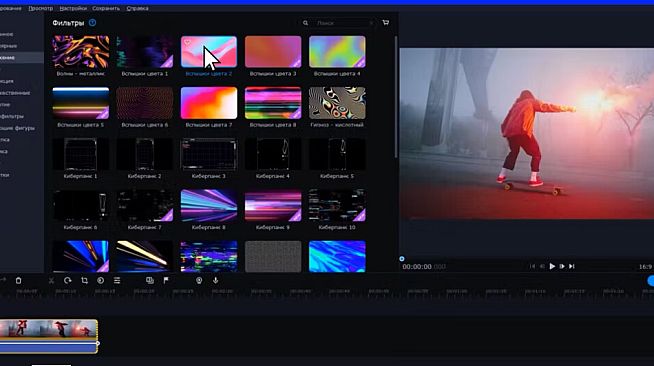Click the webcam record icon

click(x=199, y=281)
